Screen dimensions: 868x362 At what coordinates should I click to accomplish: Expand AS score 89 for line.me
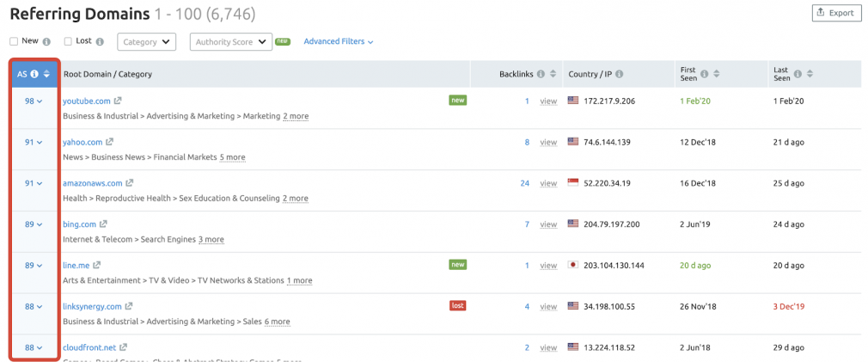point(34,265)
